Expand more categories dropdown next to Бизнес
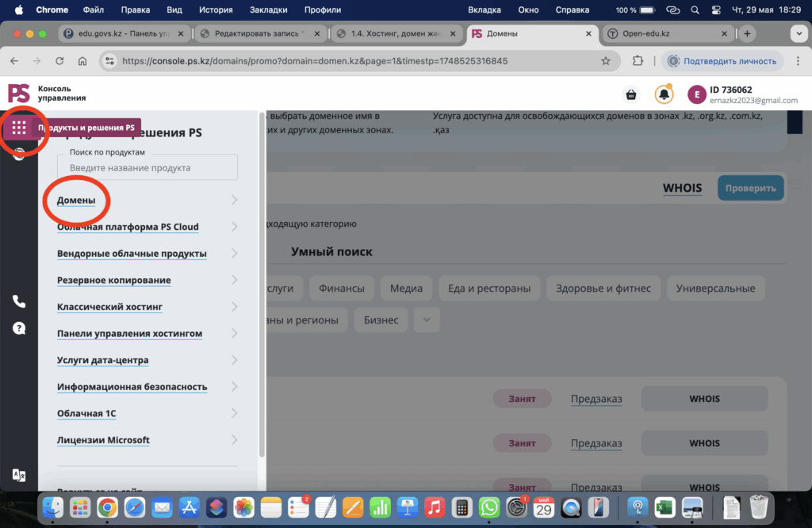The image size is (812, 528). [427, 319]
